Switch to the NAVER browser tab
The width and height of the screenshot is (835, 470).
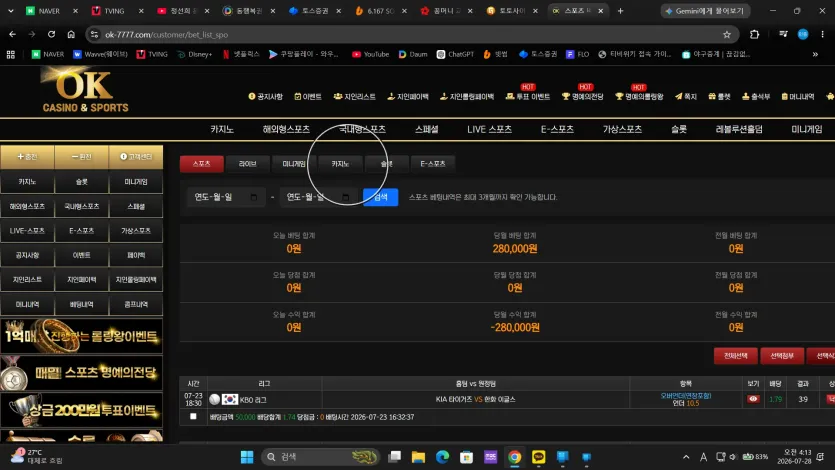coord(52,11)
